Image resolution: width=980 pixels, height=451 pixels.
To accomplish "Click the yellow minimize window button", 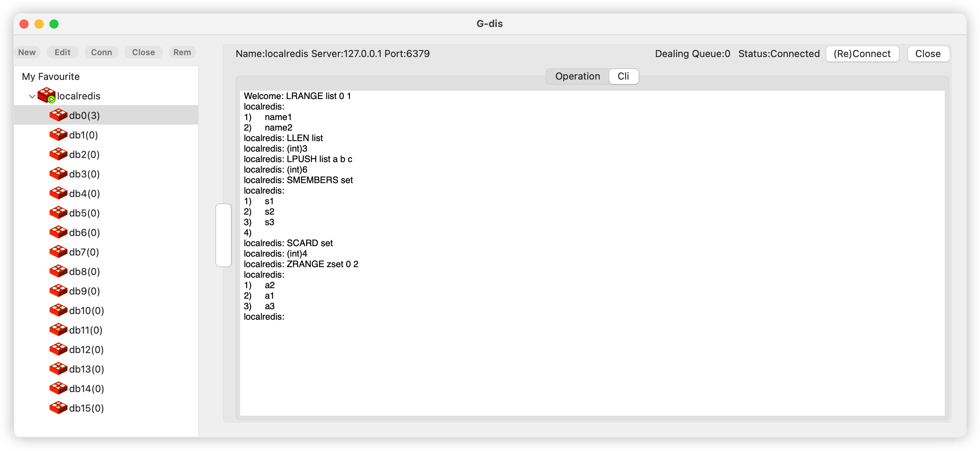I will (39, 24).
